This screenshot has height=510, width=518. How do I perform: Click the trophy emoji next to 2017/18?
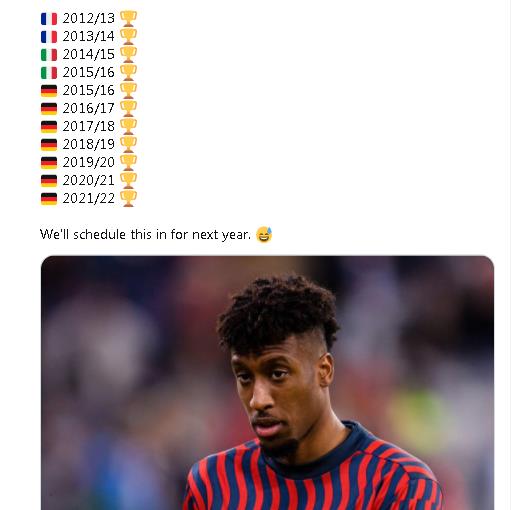click(x=128, y=126)
